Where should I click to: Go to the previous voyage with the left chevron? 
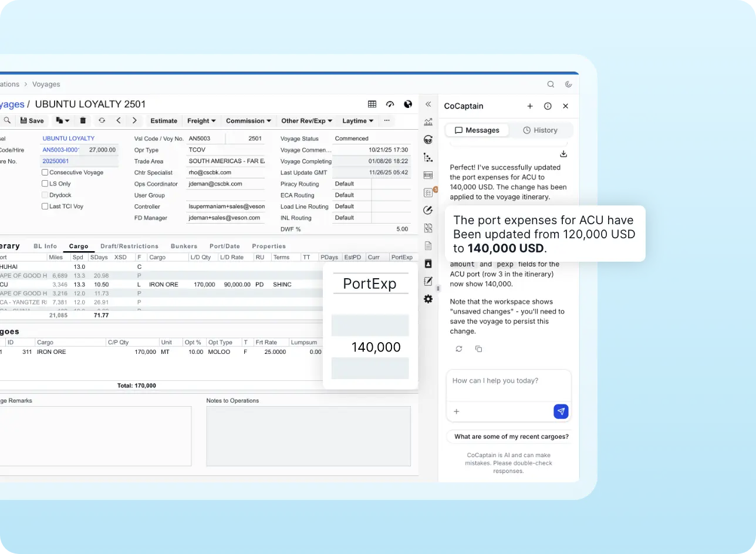(x=119, y=120)
